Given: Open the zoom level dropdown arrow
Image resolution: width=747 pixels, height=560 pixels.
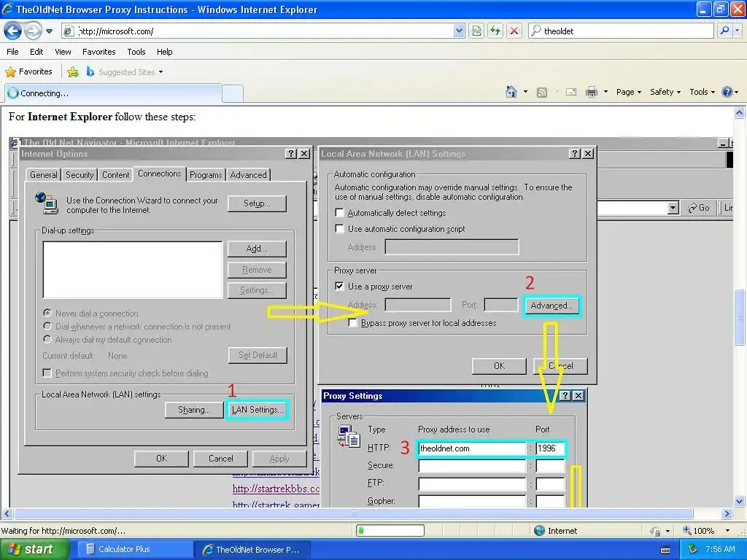Looking at the screenshot, I should [727, 531].
